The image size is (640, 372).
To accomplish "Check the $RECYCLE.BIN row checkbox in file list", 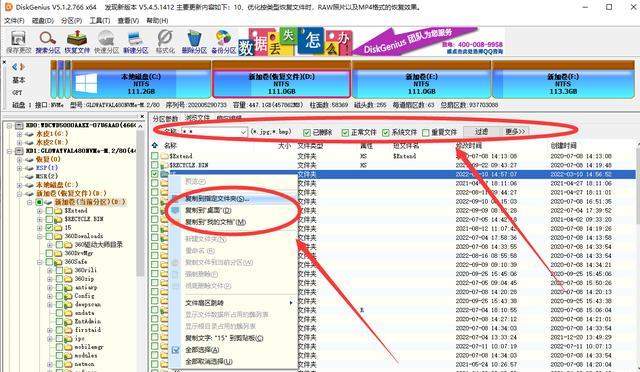I will (x=154, y=165).
